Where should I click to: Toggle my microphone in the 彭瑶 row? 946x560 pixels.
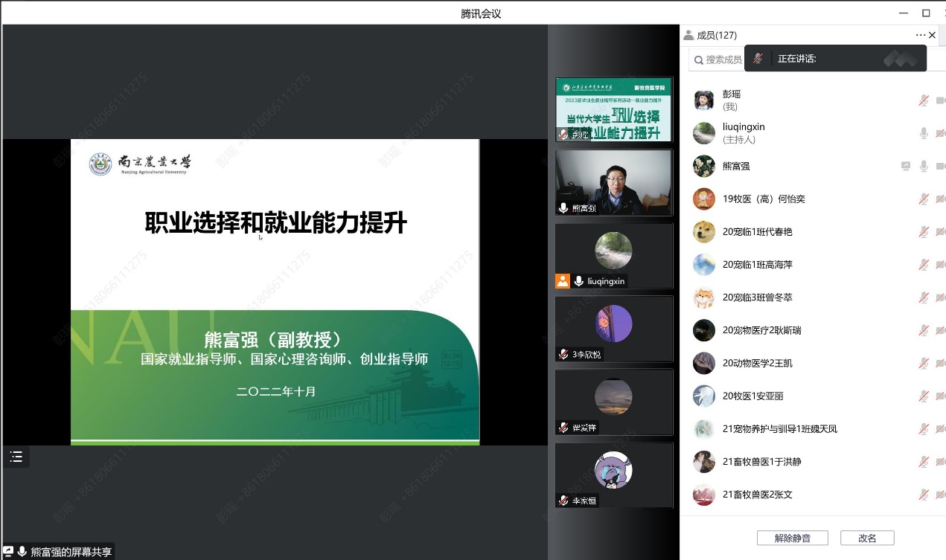click(924, 100)
